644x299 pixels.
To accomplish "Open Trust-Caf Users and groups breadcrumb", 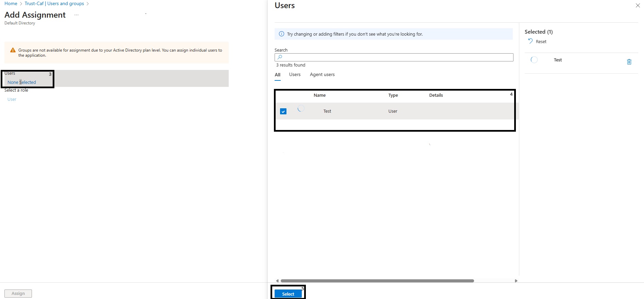I will [x=54, y=3].
